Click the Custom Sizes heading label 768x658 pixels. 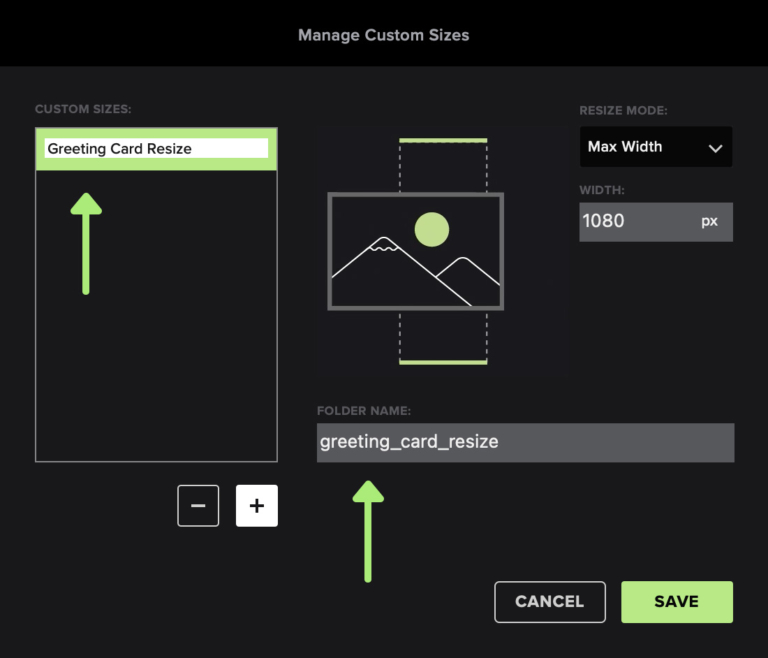[x=83, y=109]
